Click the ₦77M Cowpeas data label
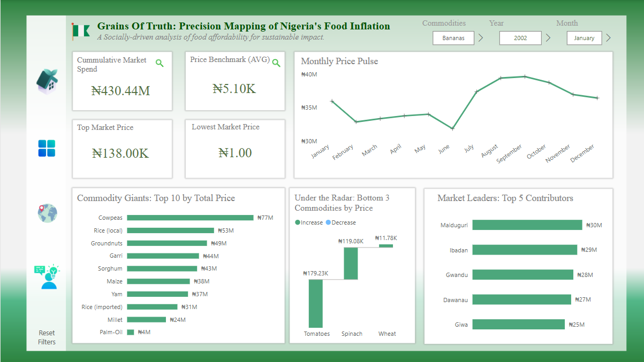Screen dimensions: 644x362 [x=266, y=218]
